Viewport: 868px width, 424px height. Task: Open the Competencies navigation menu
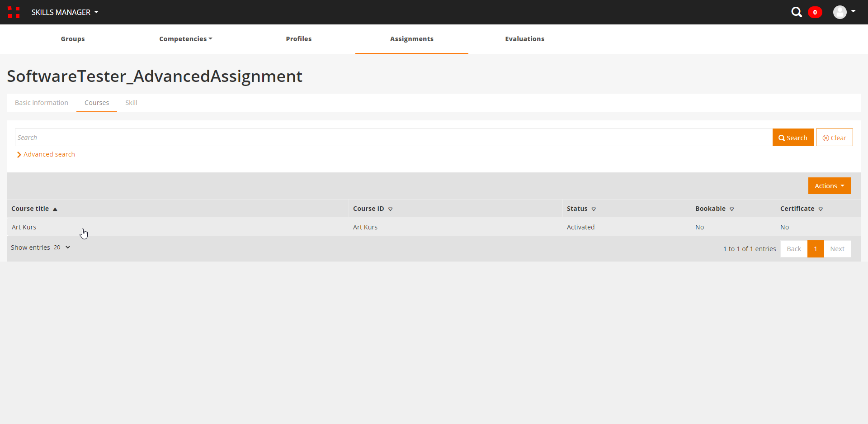click(185, 39)
